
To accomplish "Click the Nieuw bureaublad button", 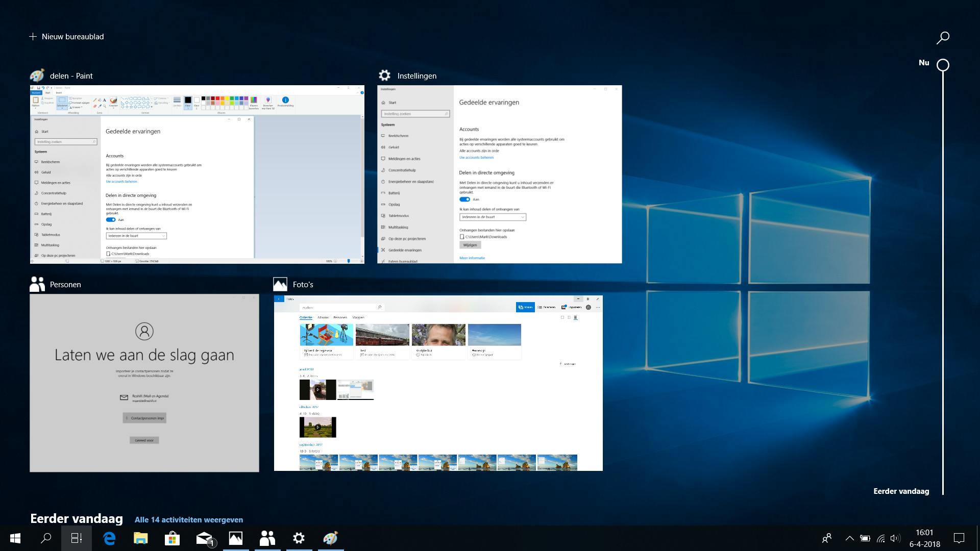I will click(x=67, y=37).
